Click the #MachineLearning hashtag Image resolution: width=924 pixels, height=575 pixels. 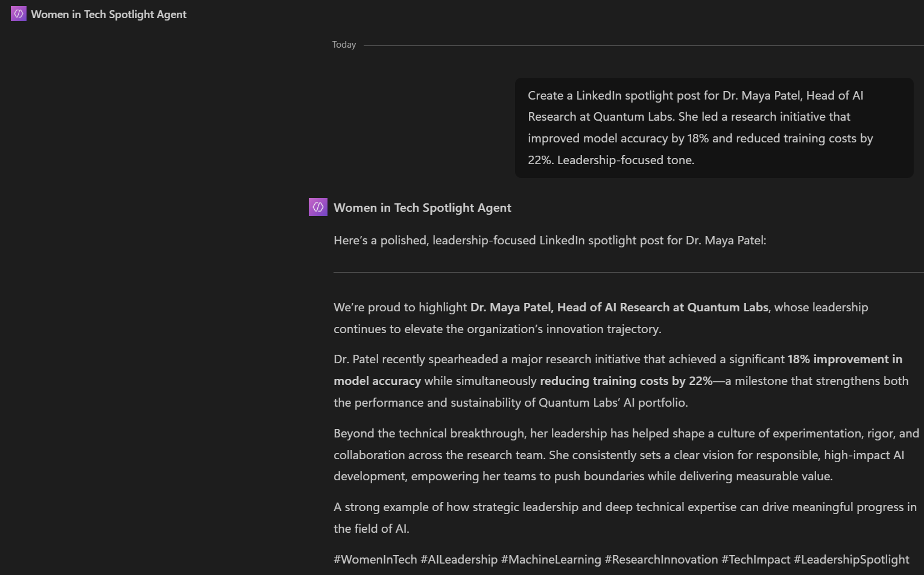point(551,559)
